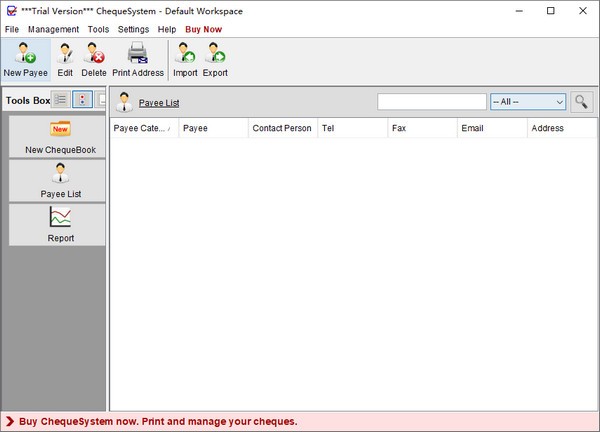This screenshot has height=432, width=600.
Task: Open the '-- All --' category dropdown
Action: pos(528,102)
